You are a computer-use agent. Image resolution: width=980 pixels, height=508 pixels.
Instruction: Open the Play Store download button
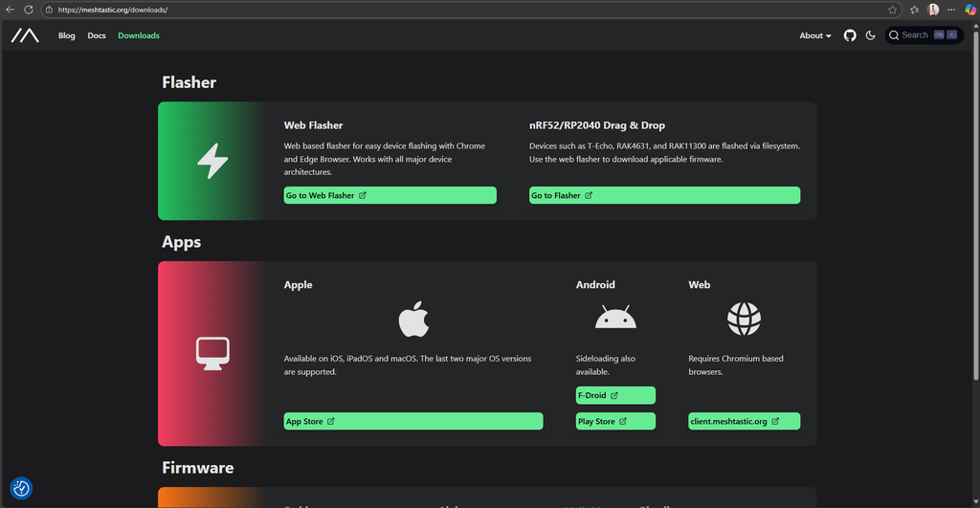[x=615, y=421]
